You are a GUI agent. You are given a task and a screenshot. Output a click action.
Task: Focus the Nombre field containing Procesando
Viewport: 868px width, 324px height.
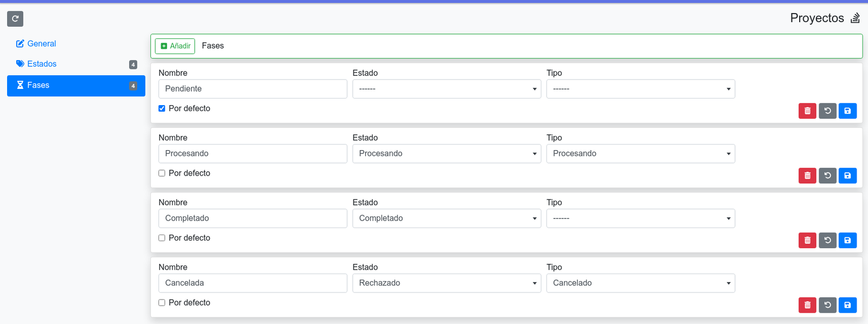click(253, 153)
